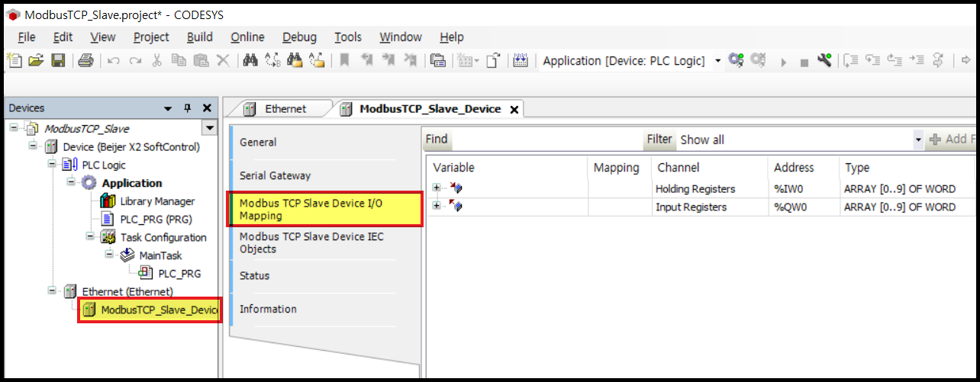980x382 pixels.
Task: Click the Undo arrow icon
Action: point(113,61)
